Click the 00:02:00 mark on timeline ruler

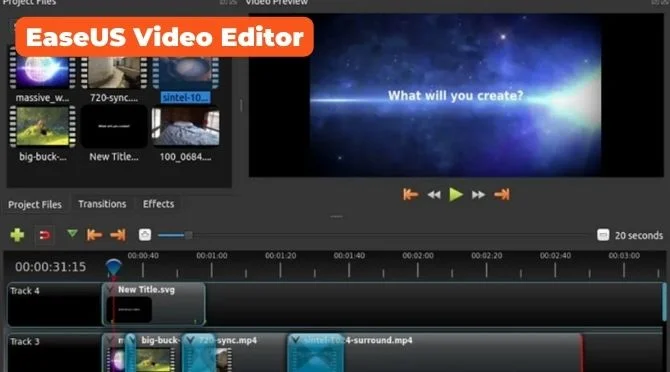point(418,256)
